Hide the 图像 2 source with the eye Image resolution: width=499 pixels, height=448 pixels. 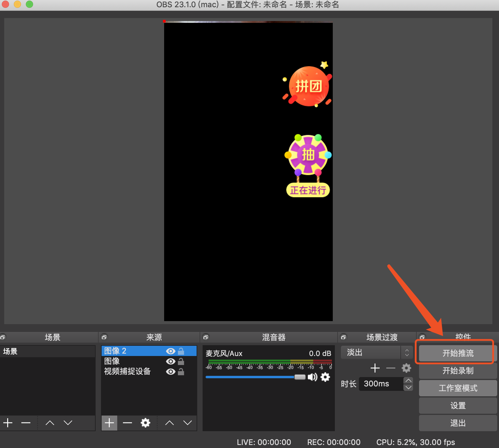(x=170, y=351)
